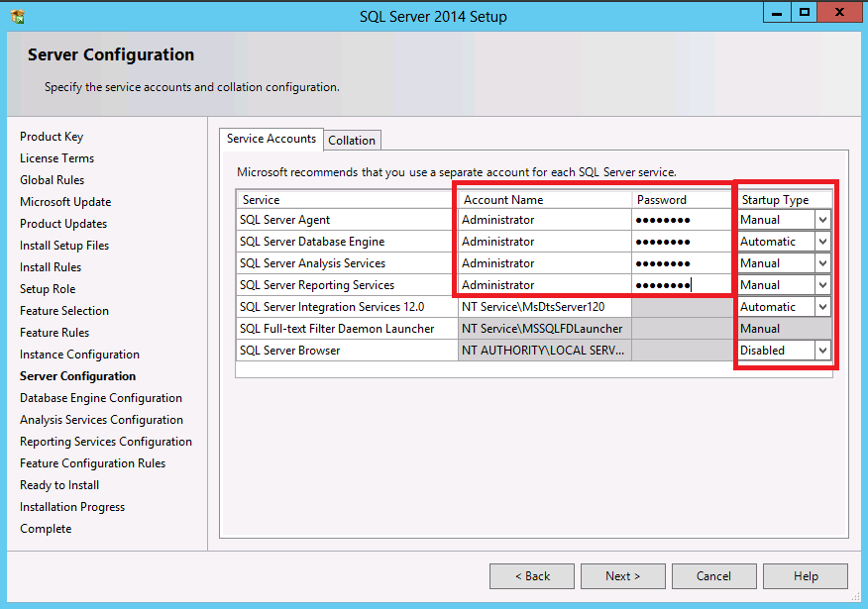Click the Analysis Services Configuration step
The height and width of the screenshot is (609, 868).
[x=101, y=420]
